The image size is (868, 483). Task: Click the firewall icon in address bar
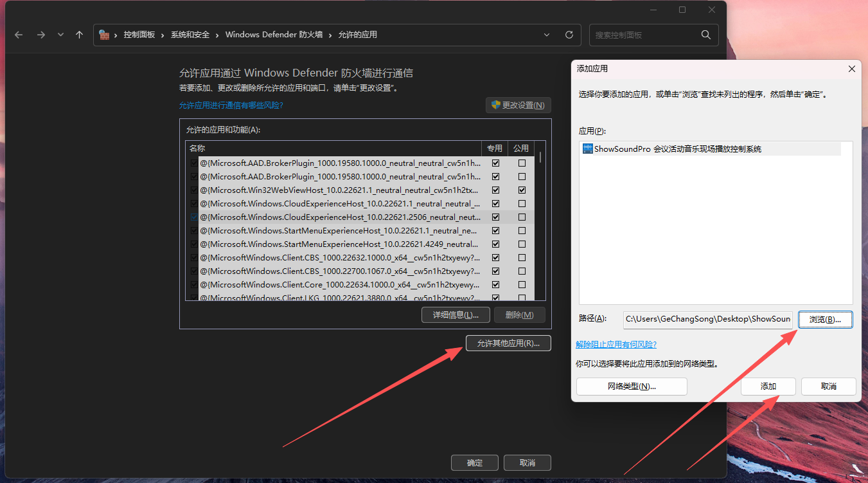tap(104, 35)
